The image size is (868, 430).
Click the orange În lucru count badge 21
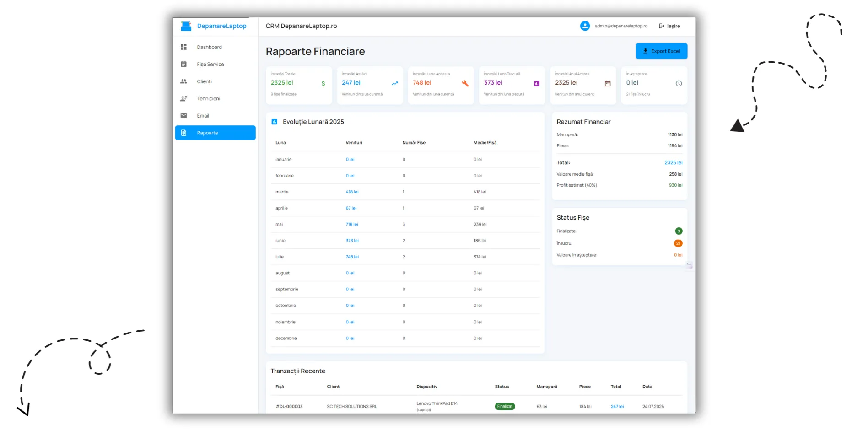(678, 243)
